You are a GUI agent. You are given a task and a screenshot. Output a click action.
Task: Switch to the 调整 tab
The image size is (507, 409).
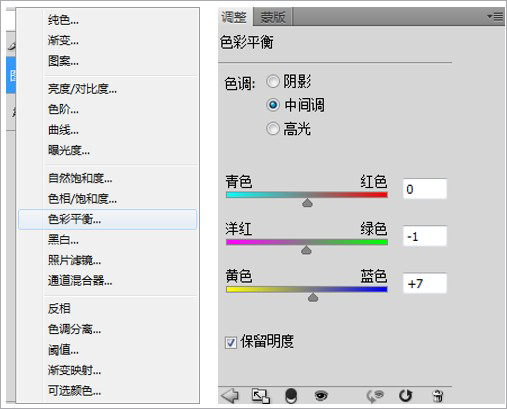(234, 17)
